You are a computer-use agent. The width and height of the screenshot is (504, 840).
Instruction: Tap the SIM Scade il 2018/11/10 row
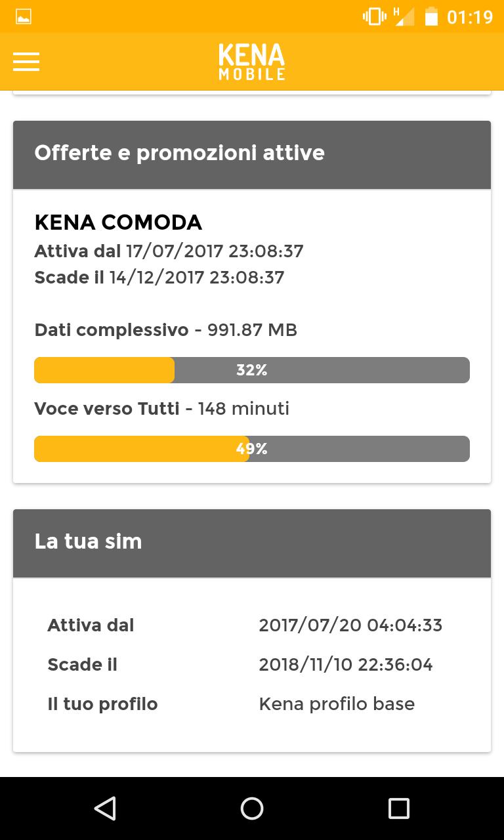point(252,665)
